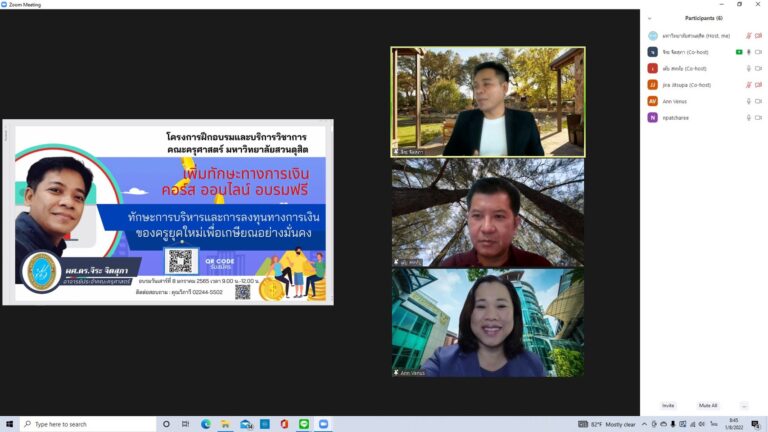Select the npatcharee participant name
Screen dimensions: 768x432
click(675, 118)
